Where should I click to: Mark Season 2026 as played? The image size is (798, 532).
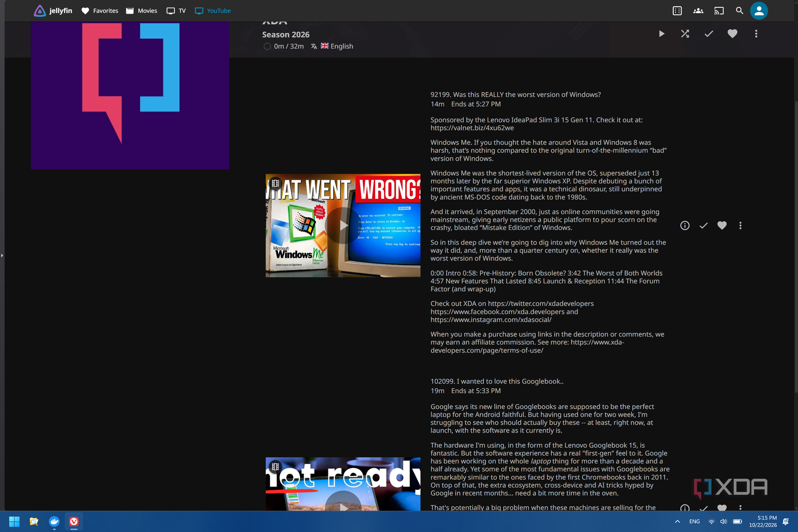(709, 34)
